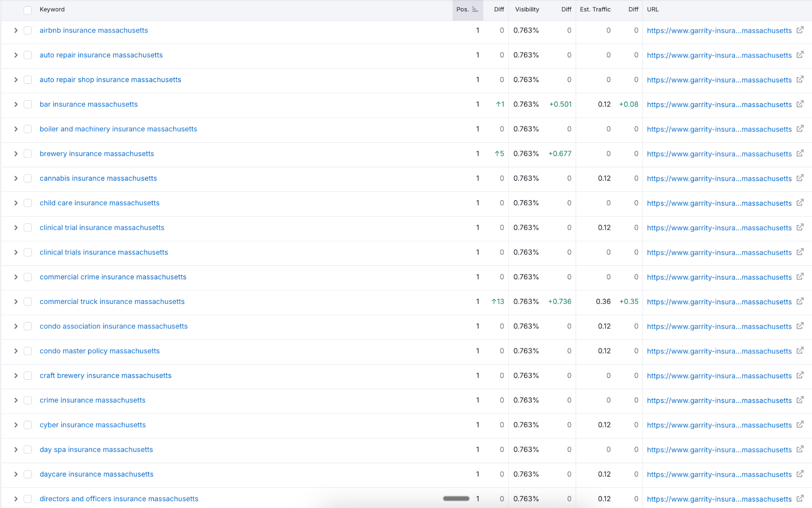This screenshot has width=812, height=508.
Task: Open external link icon for bar insurance massachusetts
Action: click(800, 104)
